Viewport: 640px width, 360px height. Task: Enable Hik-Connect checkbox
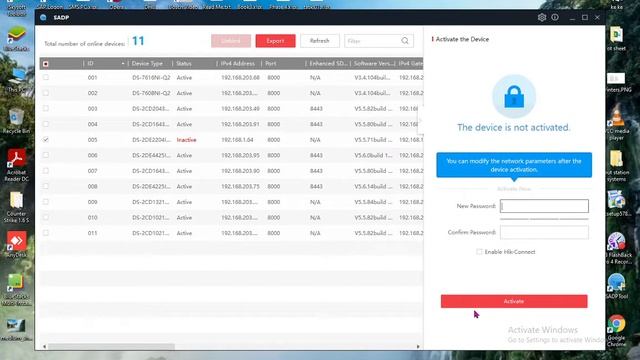[479, 252]
